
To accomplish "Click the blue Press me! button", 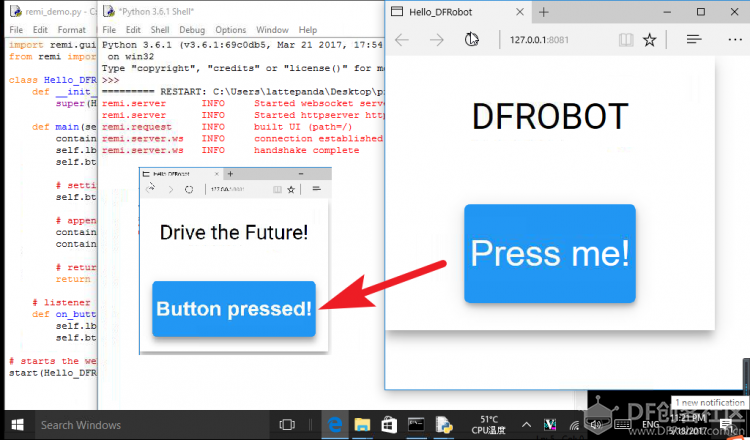I will [550, 253].
